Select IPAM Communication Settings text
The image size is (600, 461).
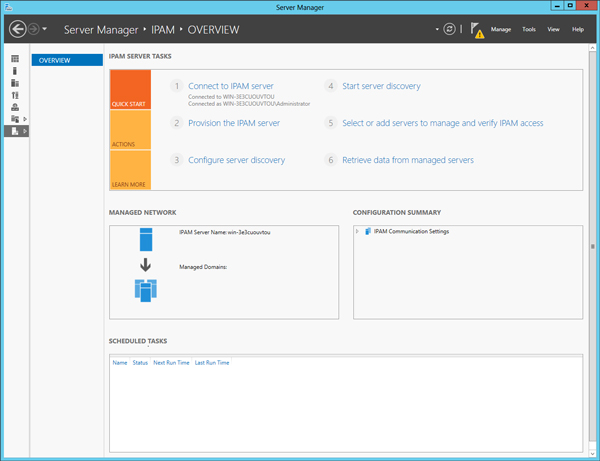411,231
